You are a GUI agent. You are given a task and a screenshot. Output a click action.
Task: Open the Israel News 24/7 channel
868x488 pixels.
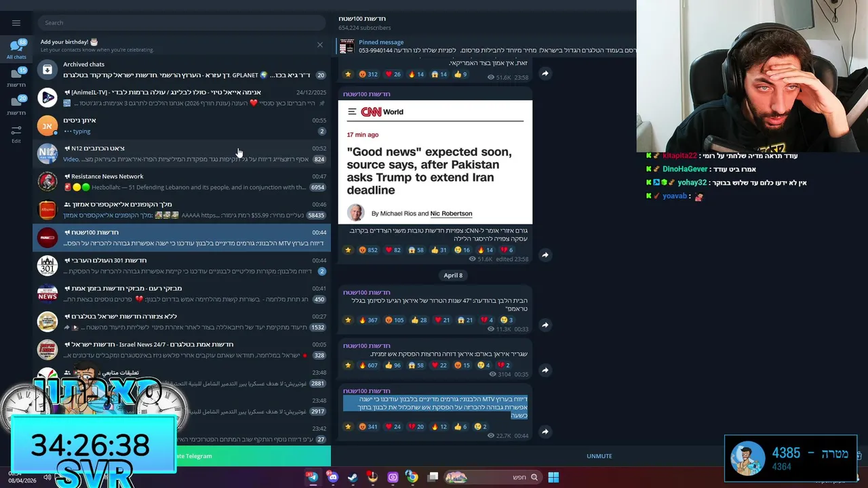[182, 350]
